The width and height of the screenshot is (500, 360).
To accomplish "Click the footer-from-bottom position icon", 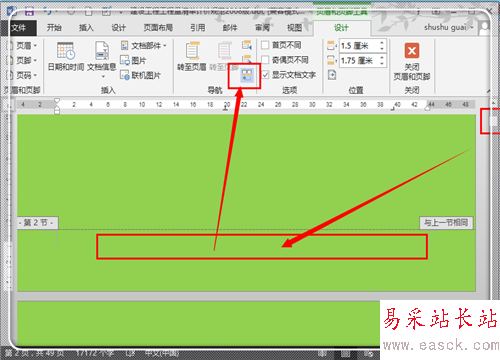I will click(x=331, y=60).
